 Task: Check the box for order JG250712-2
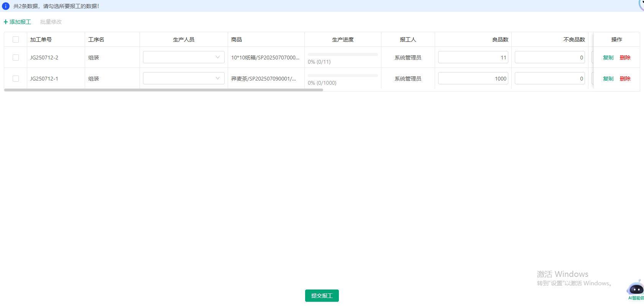pyautogui.click(x=16, y=58)
